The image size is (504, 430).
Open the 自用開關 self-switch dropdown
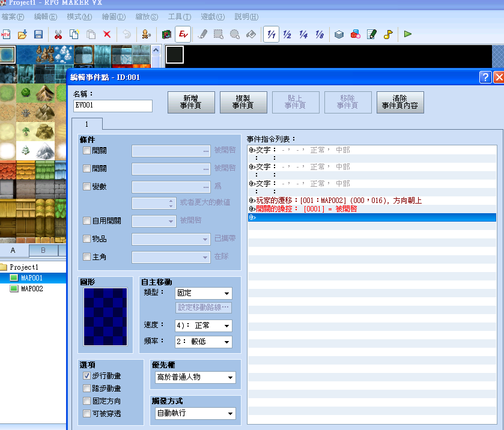pos(154,221)
